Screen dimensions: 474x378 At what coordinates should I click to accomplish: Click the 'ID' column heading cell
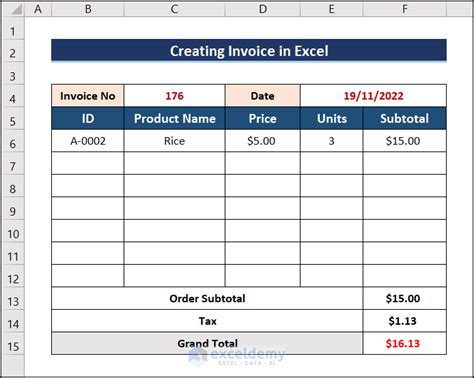tap(88, 118)
